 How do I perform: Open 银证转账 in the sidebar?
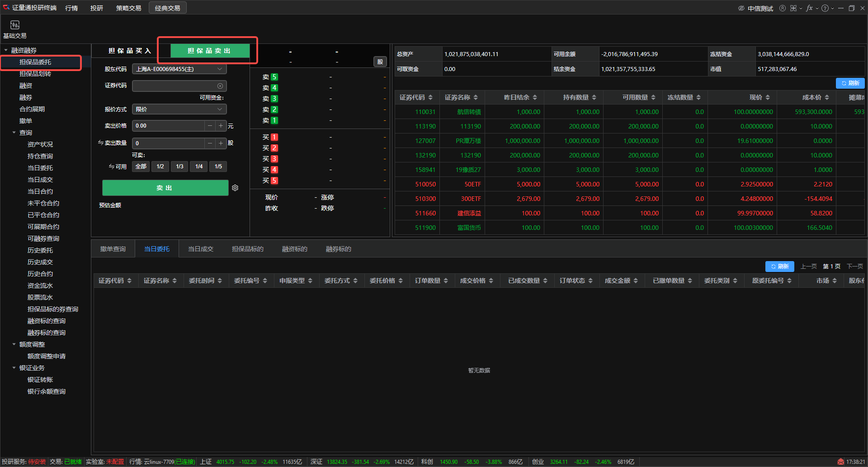click(x=40, y=380)
